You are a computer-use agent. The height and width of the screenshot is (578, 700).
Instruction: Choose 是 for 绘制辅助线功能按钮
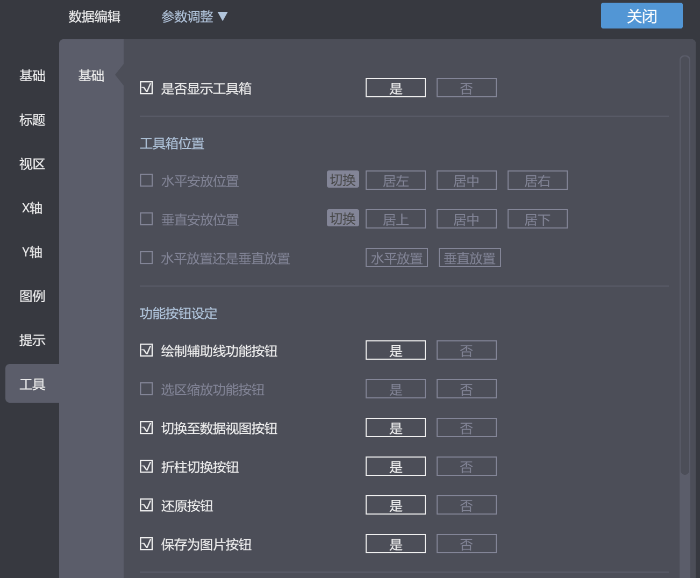[x=396, y=350]
